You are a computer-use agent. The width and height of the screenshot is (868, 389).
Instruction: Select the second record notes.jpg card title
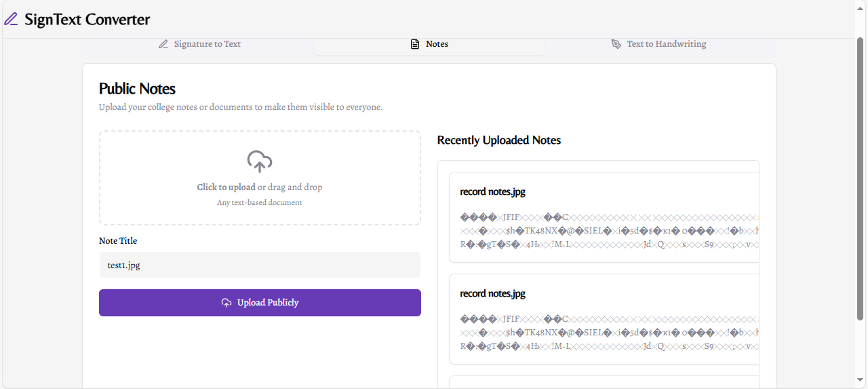coord(493,294)
